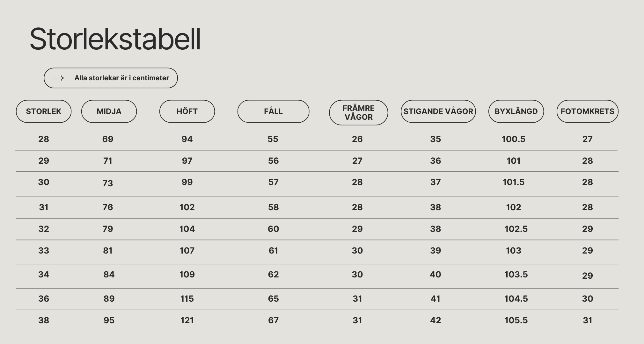Screen dimensions: 644x344
Task: Click the 100.5 inseam value
Action: (514, 139)
